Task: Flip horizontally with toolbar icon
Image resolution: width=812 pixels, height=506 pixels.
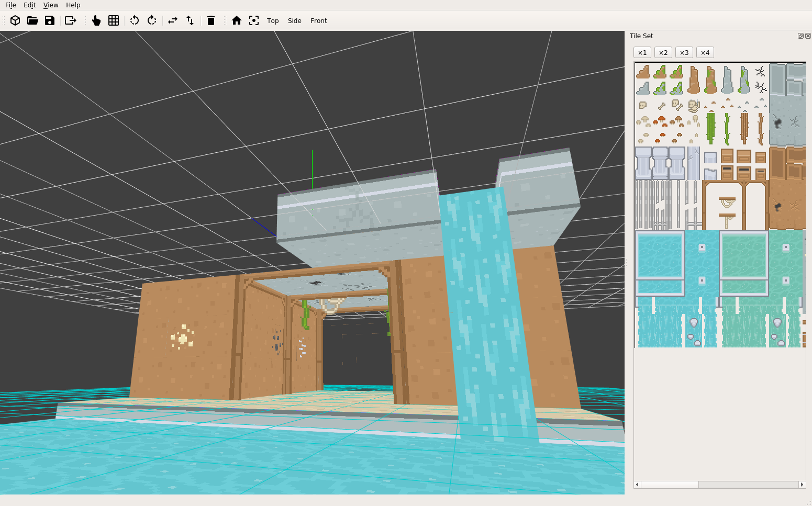Action: pos(173,20)
